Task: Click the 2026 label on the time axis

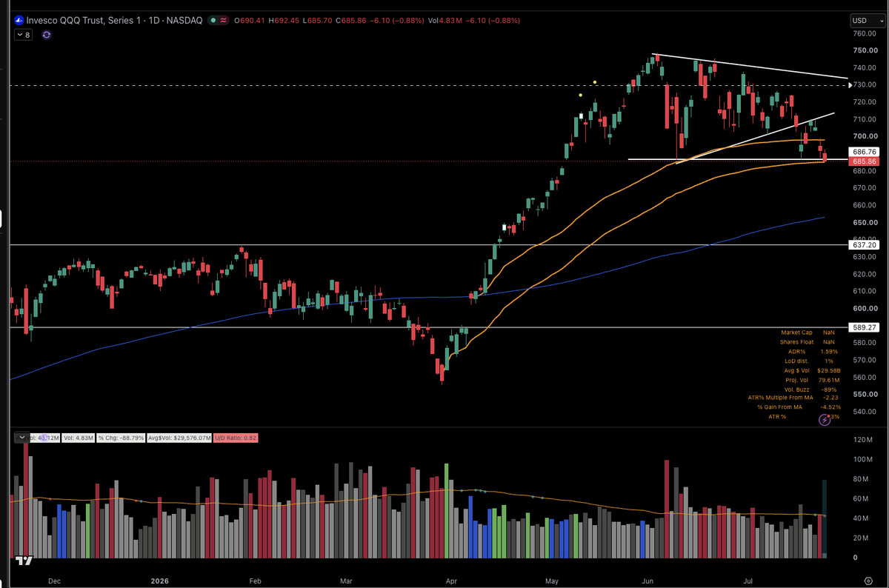Action: tap(161, 581)
